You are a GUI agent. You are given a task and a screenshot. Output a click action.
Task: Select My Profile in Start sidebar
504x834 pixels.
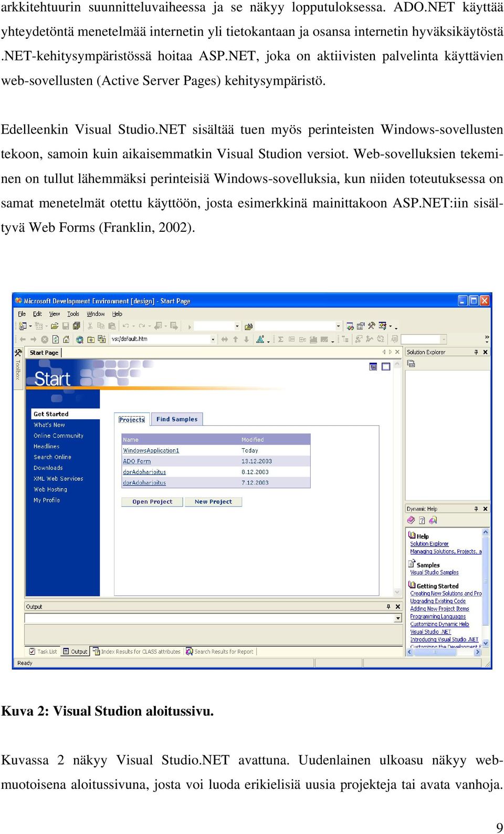(47, 500)
